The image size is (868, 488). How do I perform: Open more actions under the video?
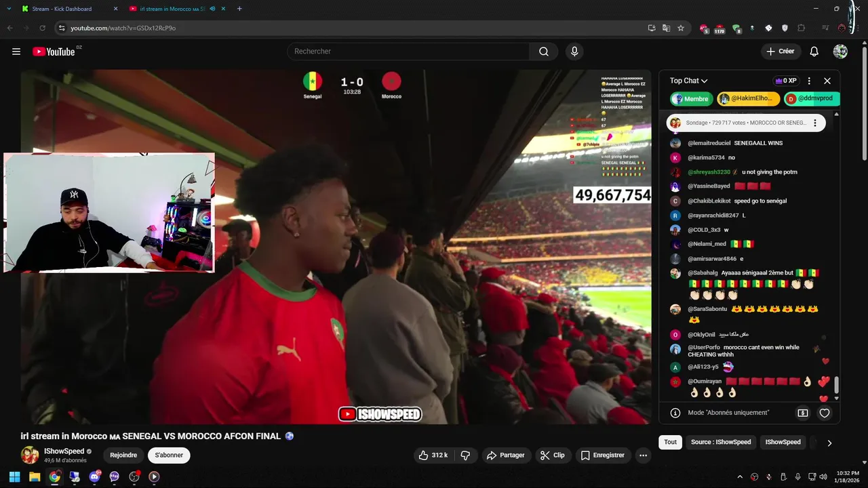click(643, 455)
